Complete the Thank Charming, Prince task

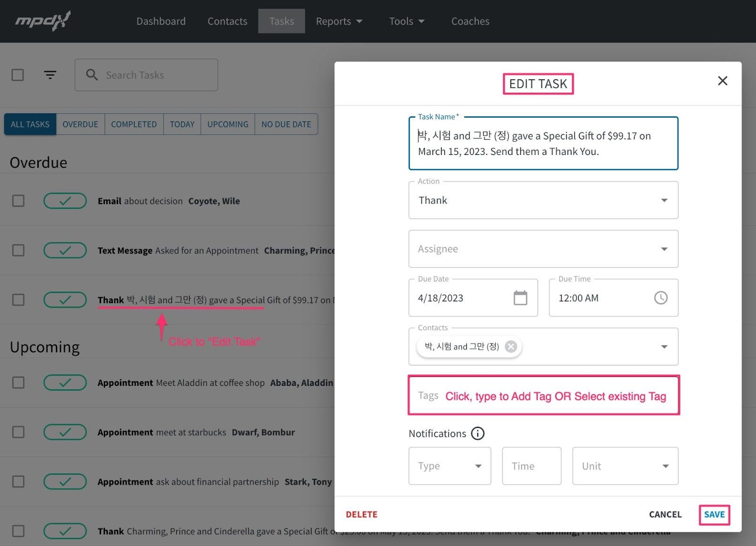coord(65,531)
